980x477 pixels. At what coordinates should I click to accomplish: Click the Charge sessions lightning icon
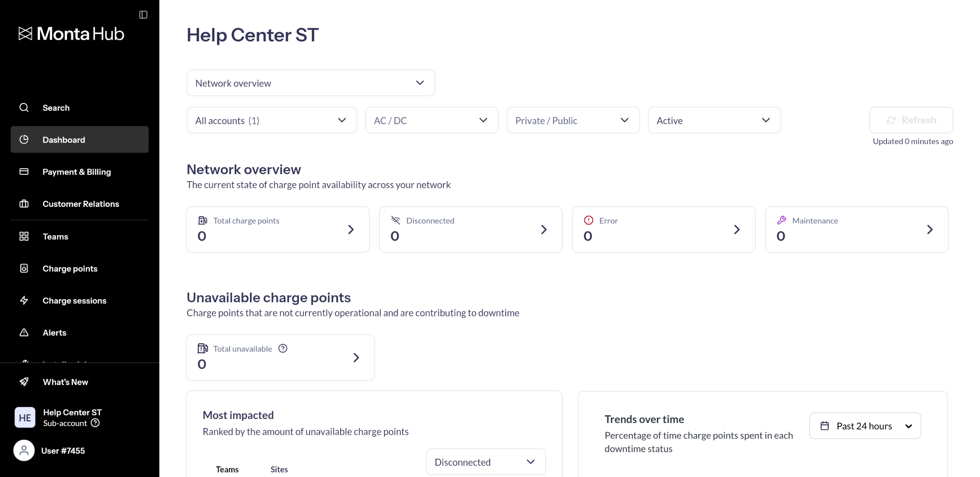click(x=24, y=300)
